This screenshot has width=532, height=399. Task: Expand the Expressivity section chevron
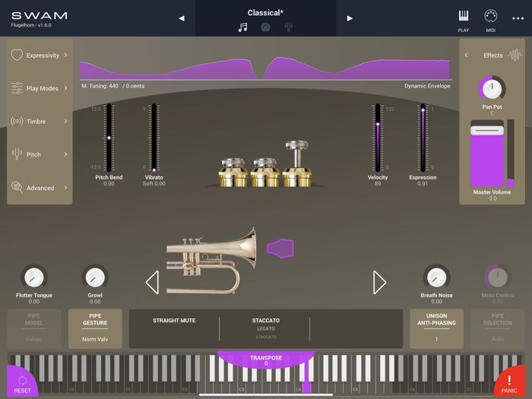(x=65, y=55)
